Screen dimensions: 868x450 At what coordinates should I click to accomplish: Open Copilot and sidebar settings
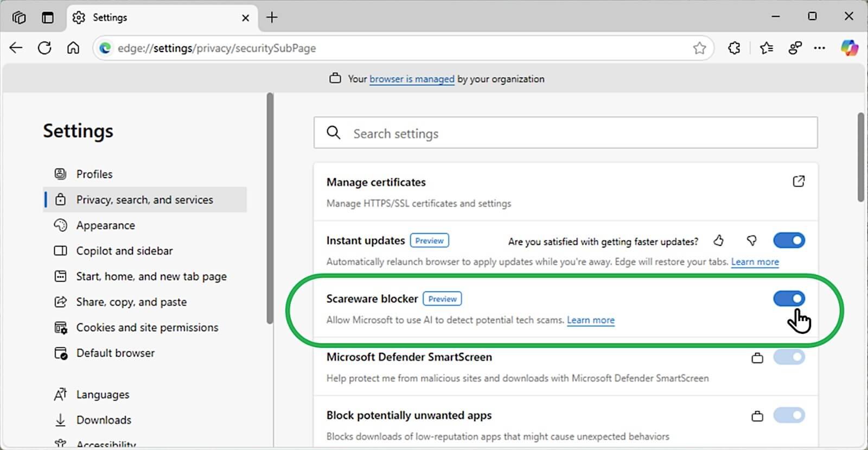tap(145, 251)
